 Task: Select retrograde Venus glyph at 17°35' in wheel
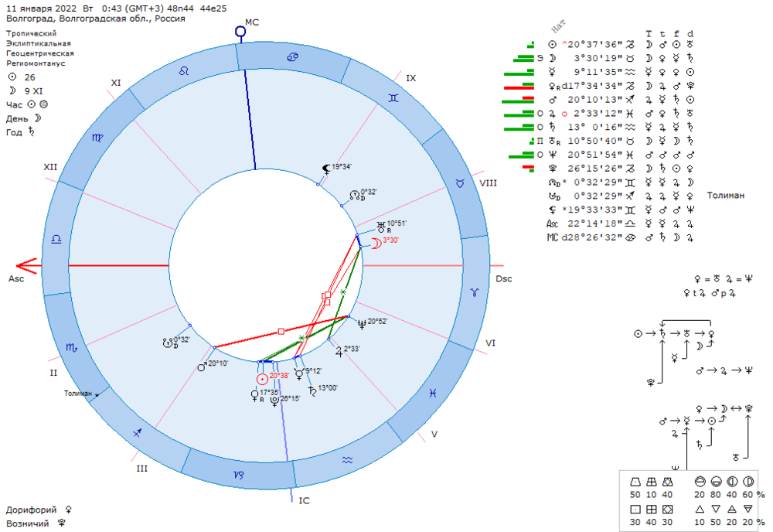tap(254, 395)
